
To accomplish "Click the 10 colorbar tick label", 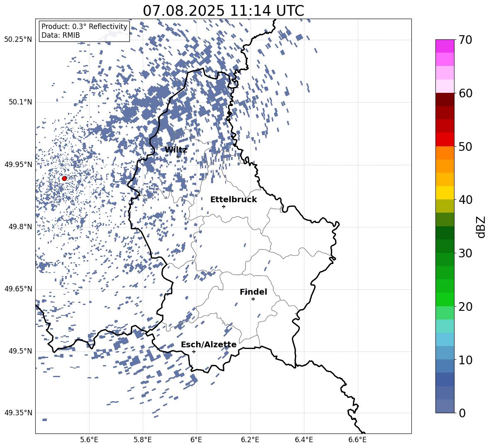I will pyautogui.click(x=465, y=360).
